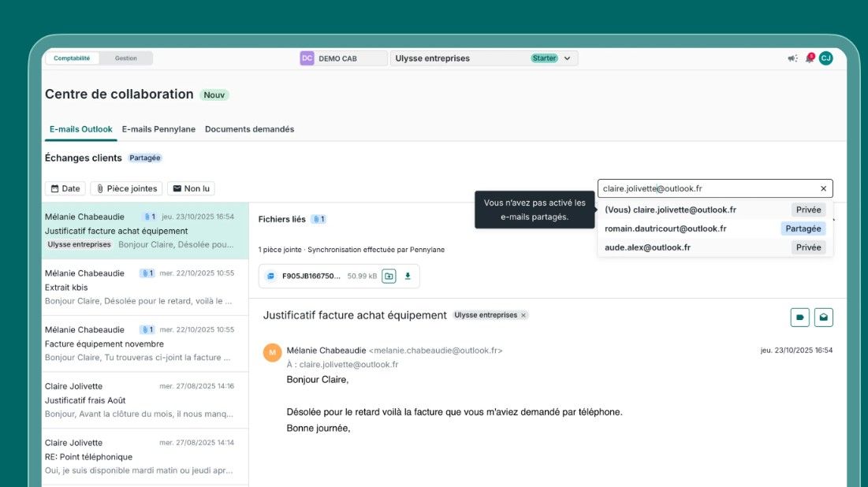This screenshot has height=487, width=868.
Task: Open the notifications bell
Action: click(x=809, y=58)
